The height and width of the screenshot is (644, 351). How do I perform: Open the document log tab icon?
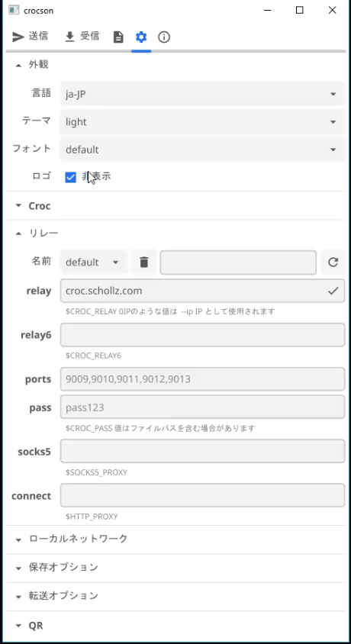coord(118,37)
